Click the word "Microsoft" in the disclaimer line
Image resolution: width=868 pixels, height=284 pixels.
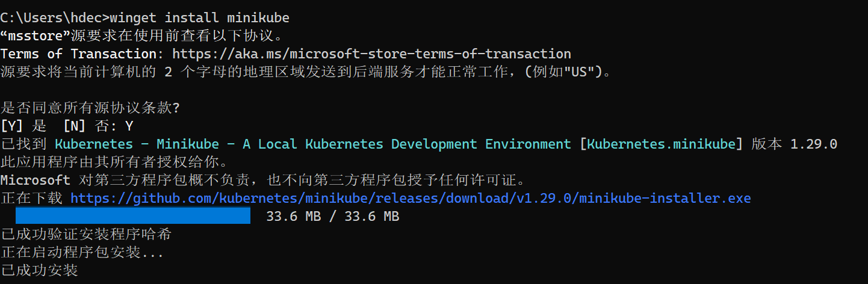35,180
